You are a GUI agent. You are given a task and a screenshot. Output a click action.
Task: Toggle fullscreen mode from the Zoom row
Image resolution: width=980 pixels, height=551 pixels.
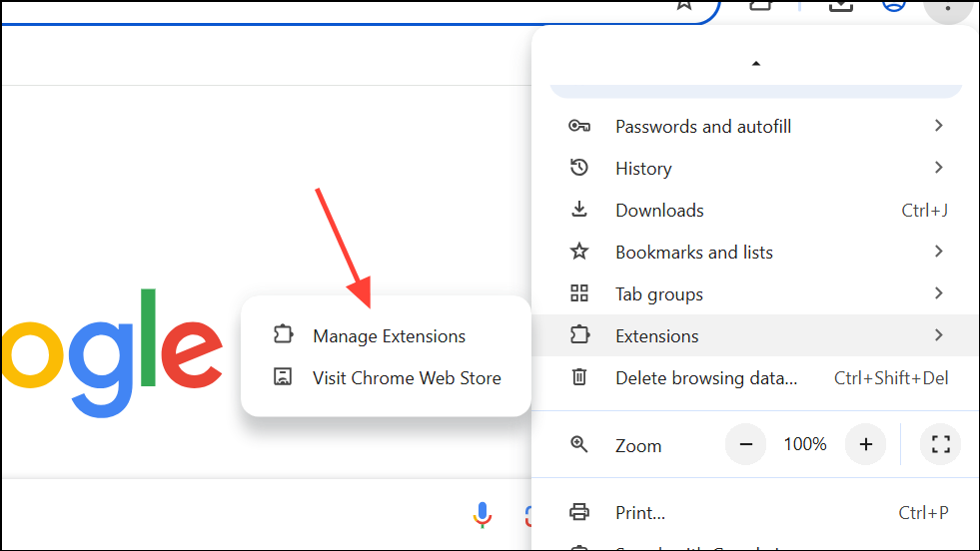click(x=939, y=445)
